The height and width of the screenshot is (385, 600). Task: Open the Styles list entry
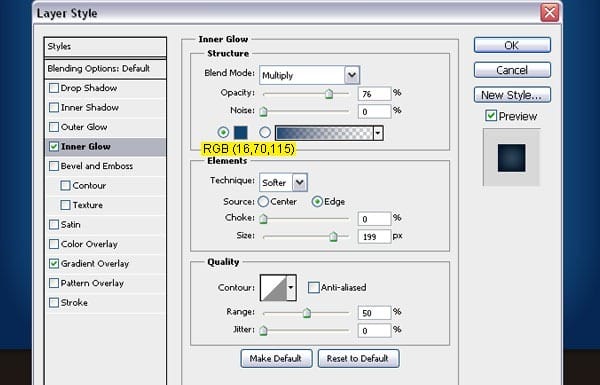[105, 47]
